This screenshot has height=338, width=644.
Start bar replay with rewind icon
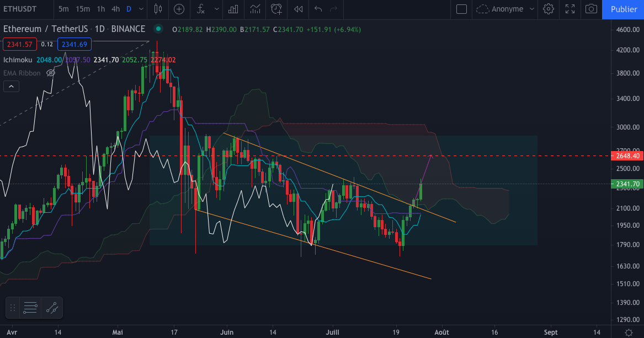coord(298,9)
